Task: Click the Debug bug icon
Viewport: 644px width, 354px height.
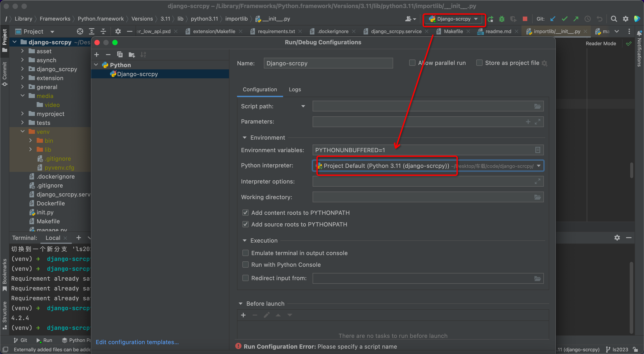Action: [x=502, y=19]
